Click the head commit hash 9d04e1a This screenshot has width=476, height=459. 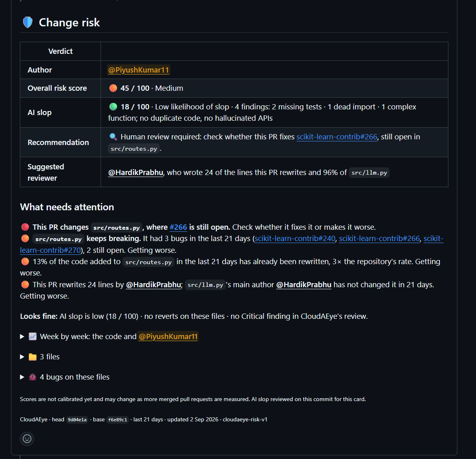coord(77,420)
